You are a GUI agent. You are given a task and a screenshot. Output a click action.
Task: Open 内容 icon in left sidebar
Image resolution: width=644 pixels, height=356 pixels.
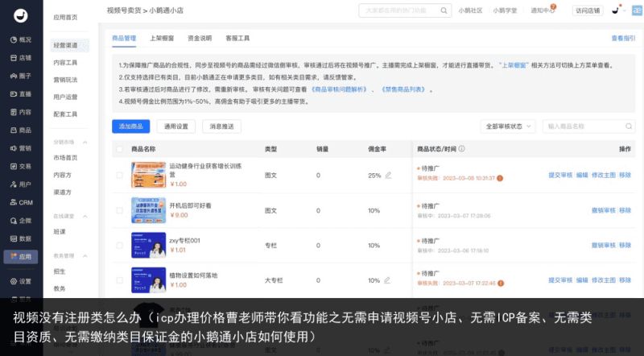[14, 112]
